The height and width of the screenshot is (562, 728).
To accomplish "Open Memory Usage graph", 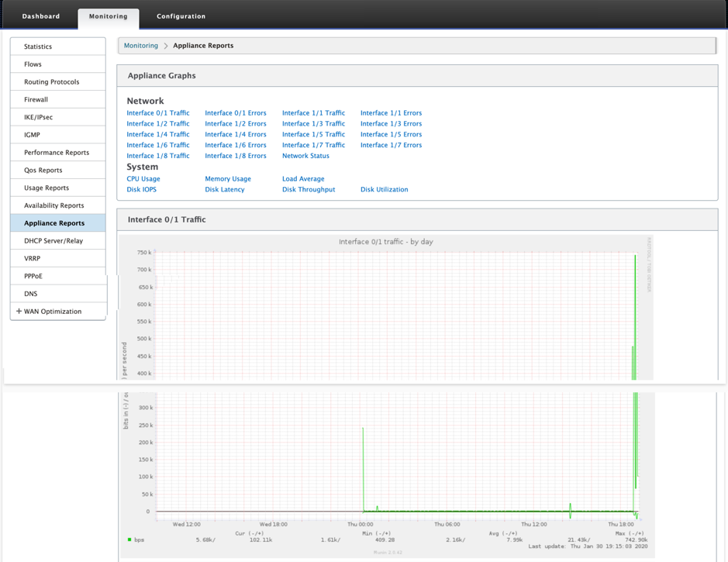I will coord(228,178).
